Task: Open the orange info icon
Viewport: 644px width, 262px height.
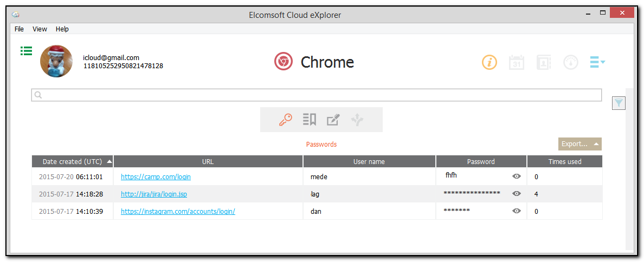Action: pyautogui.click(x=489, y=63)
